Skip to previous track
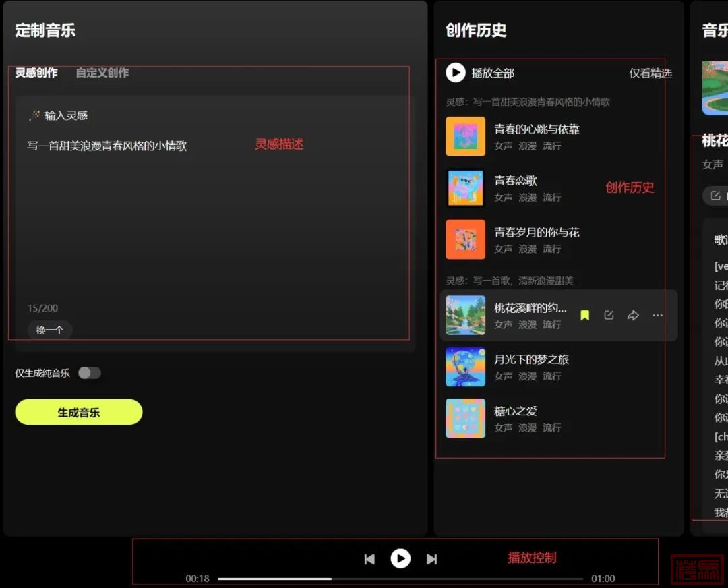 (x=369, y=559)
